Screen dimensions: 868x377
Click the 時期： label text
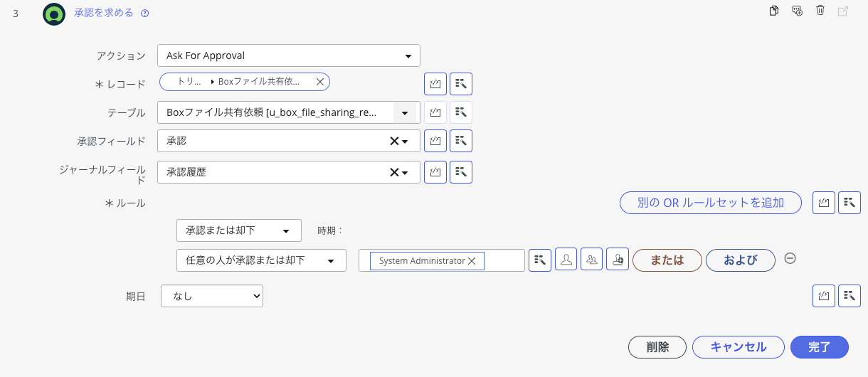331,230
